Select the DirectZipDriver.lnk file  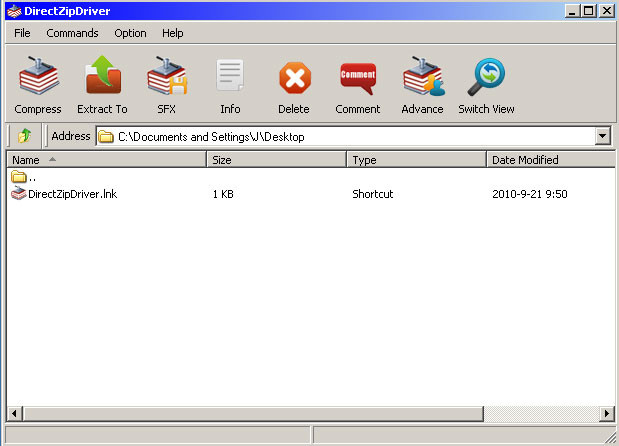click(x=64, y=194)
